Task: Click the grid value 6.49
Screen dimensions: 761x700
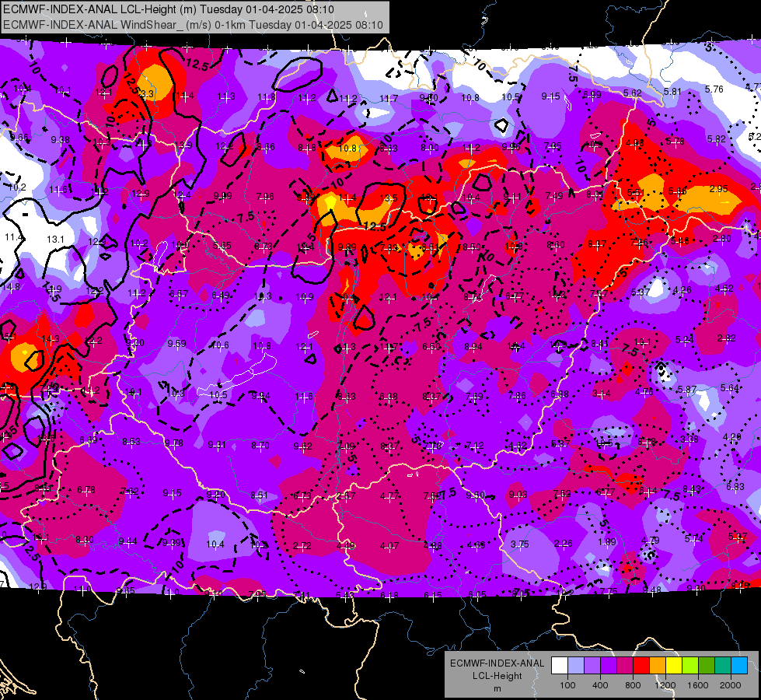Action: point(221,295)
